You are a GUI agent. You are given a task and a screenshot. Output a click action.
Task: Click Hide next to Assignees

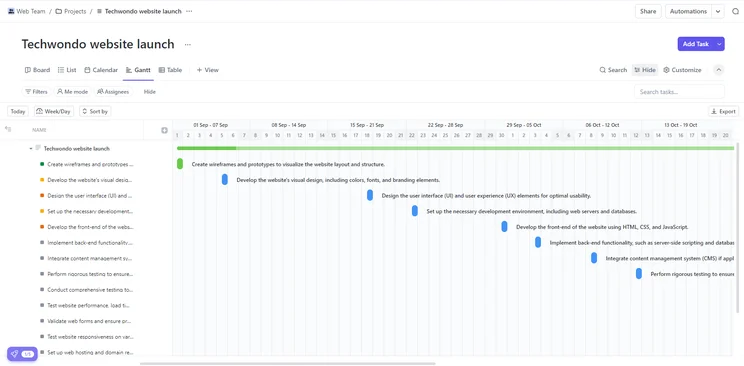pos(149,92)
